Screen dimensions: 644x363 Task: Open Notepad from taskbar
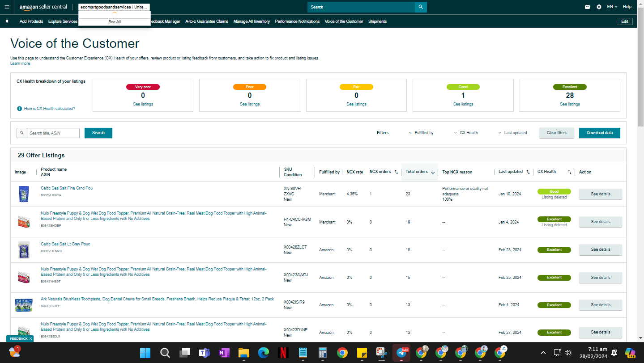303,353
